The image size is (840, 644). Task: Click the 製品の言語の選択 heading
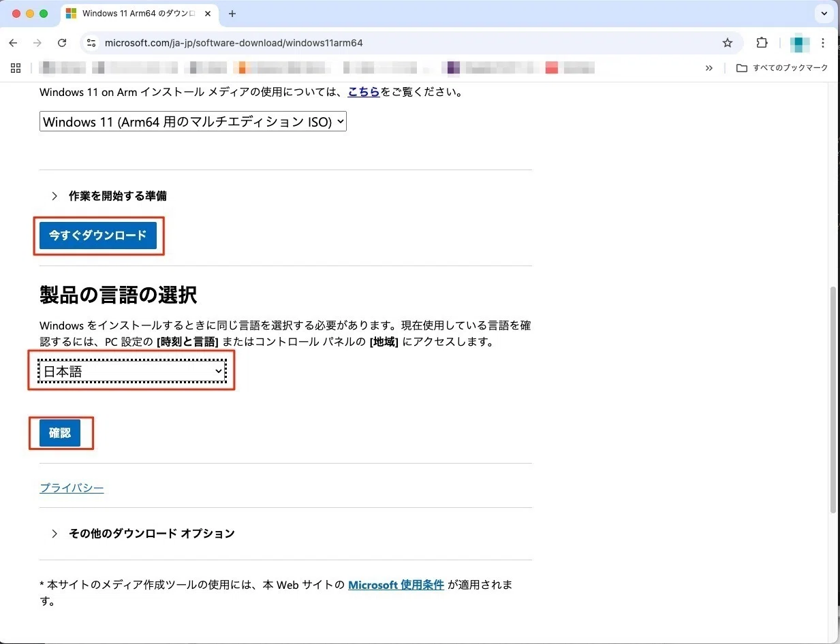point(119,295)
